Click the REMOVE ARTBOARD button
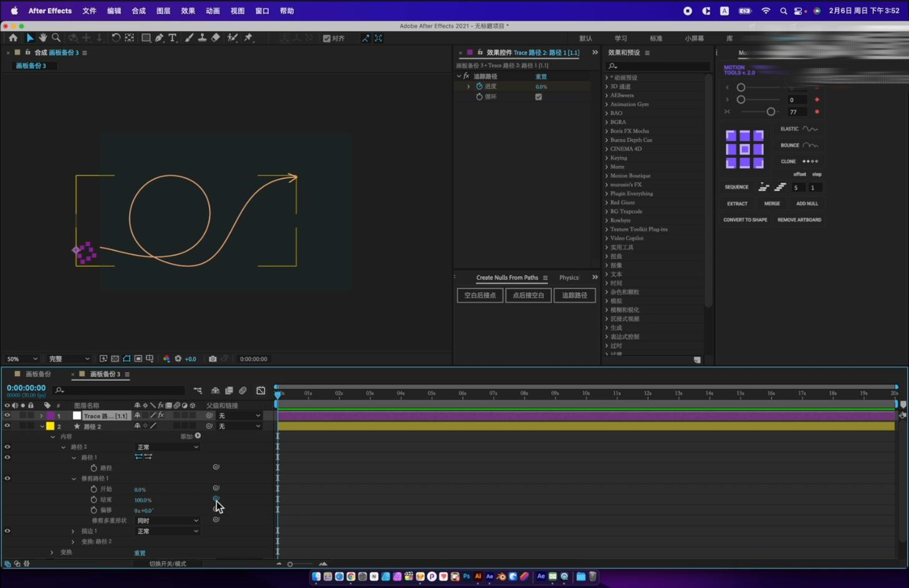Image resolution: width=909 pixels, height=588 pixels. pos(799,220)
